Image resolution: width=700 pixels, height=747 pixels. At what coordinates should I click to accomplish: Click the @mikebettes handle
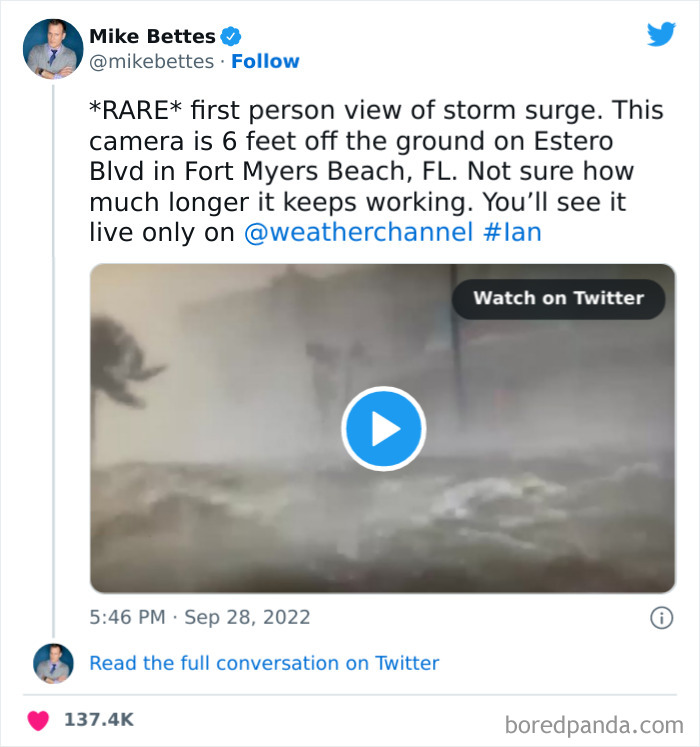tap(152, 62)
